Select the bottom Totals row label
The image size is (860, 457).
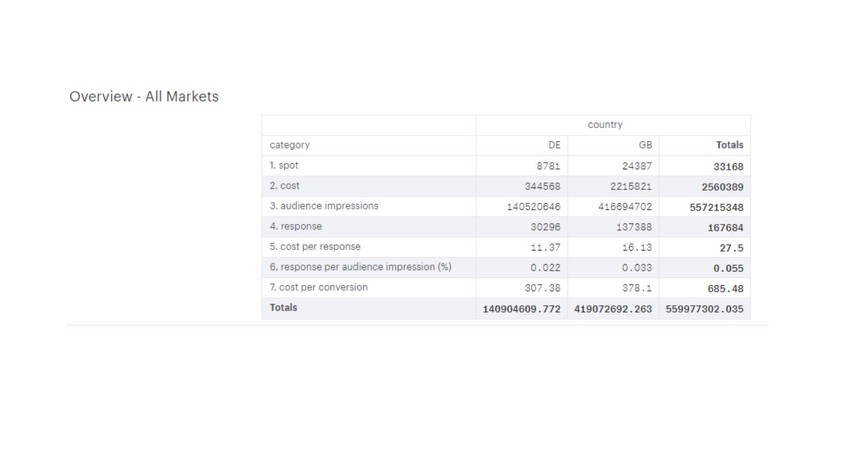point(283,307)
